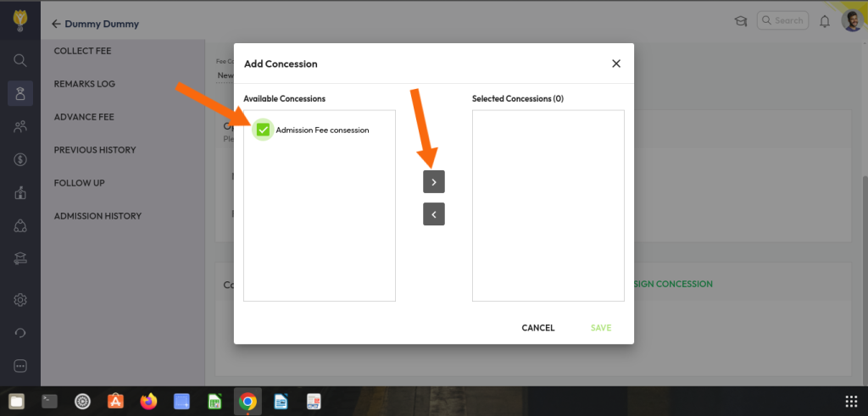The height and width of the screenshot is (416, 868).
Task: Open the COLLECT FEE section
Action: (x=82, y=51)
